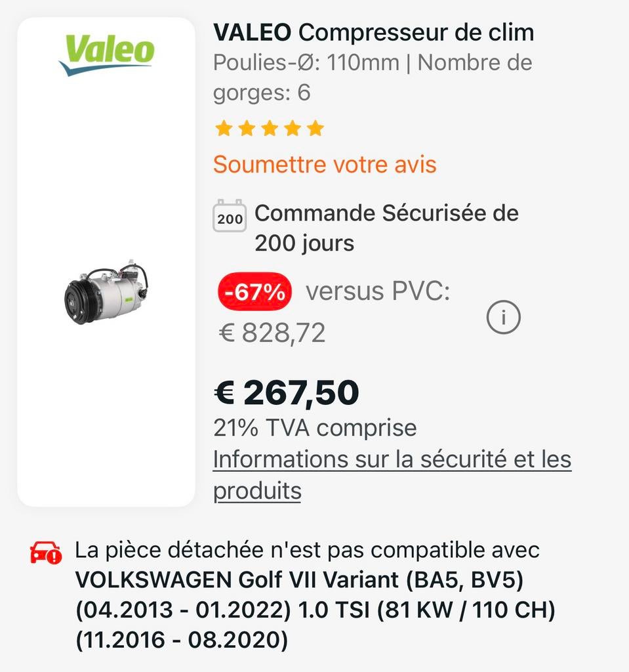Image resolution: width=629 pixels, height=672 pixels.
Task: Select the fifth rating star
Action: click(315, 128)
